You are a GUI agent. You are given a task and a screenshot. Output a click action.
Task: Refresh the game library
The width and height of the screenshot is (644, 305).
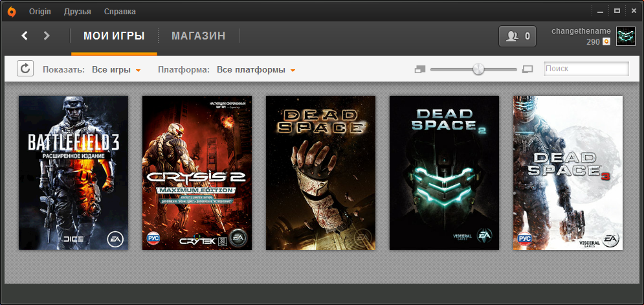pos(25,68)
